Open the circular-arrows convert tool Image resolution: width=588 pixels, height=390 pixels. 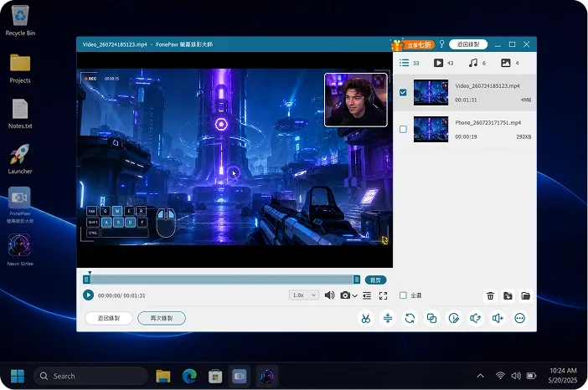(410, 318)
